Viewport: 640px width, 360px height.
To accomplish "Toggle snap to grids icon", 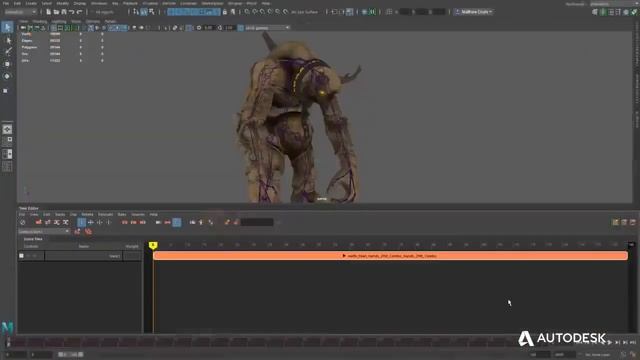I will pos(247,12).
